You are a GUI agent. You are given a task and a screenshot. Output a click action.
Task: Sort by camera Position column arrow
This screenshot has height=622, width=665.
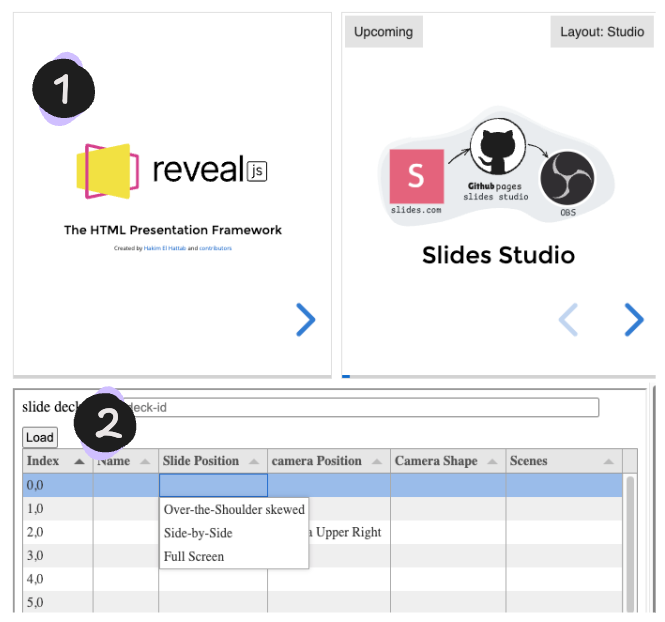pos(377,462)
